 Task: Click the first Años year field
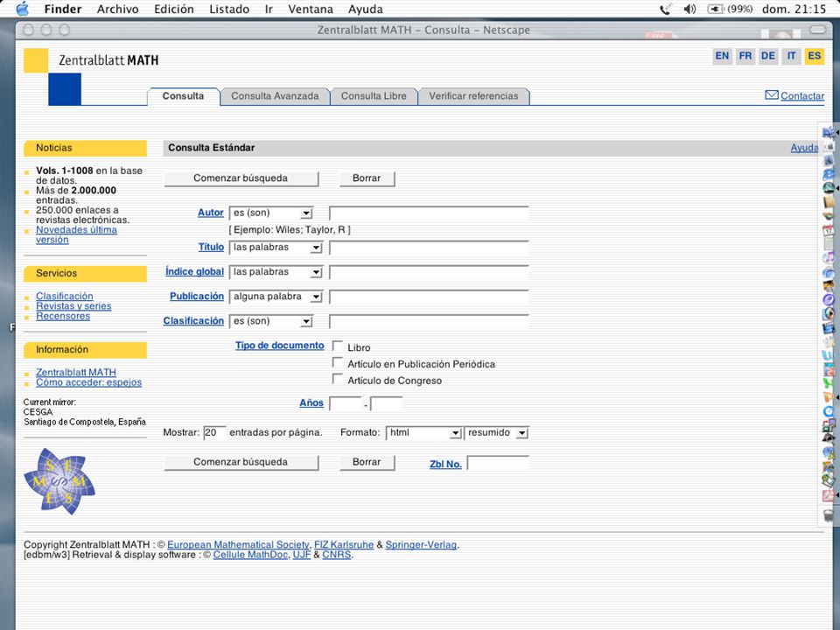346,403
